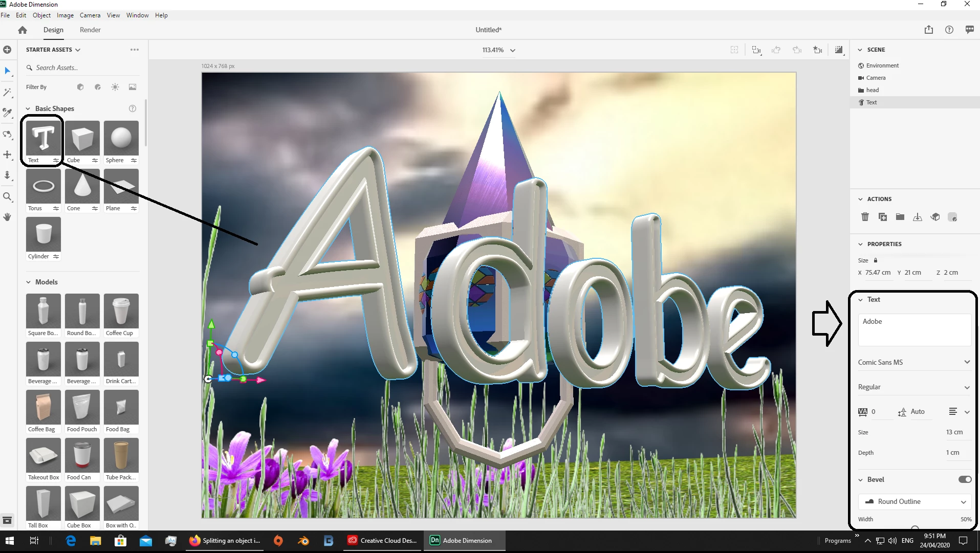This screenshot has width=980, height=553.
Task: Filter assets by lights icon
Action: 115,87
